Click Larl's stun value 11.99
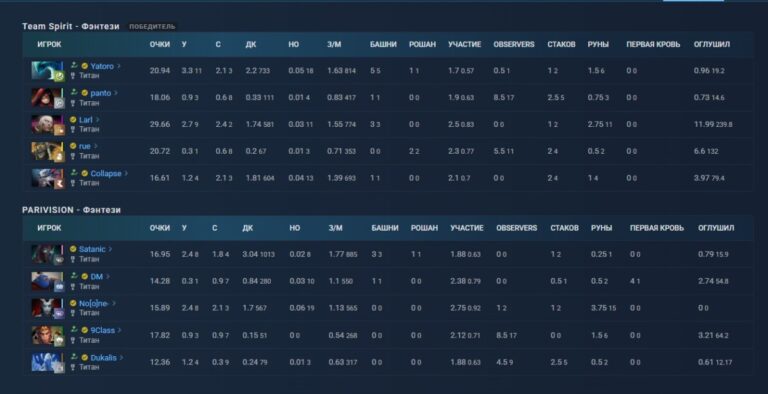 click(x=703, y=124)
